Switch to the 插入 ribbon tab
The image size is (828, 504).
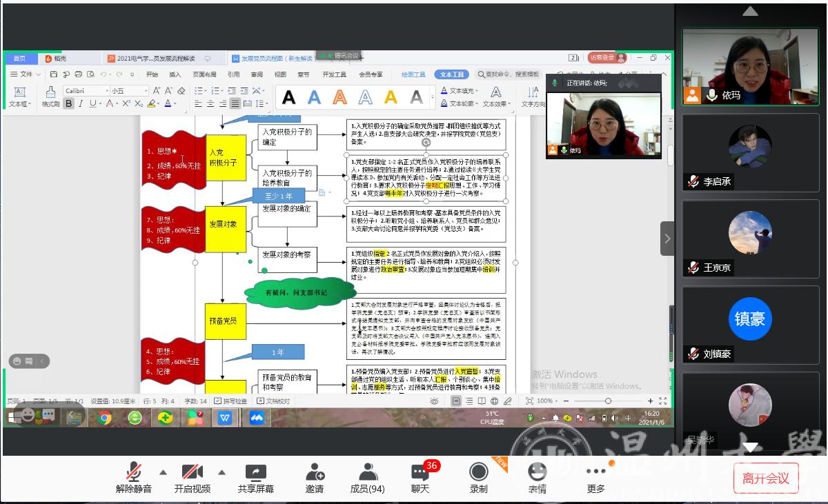(x=175, y=74)
